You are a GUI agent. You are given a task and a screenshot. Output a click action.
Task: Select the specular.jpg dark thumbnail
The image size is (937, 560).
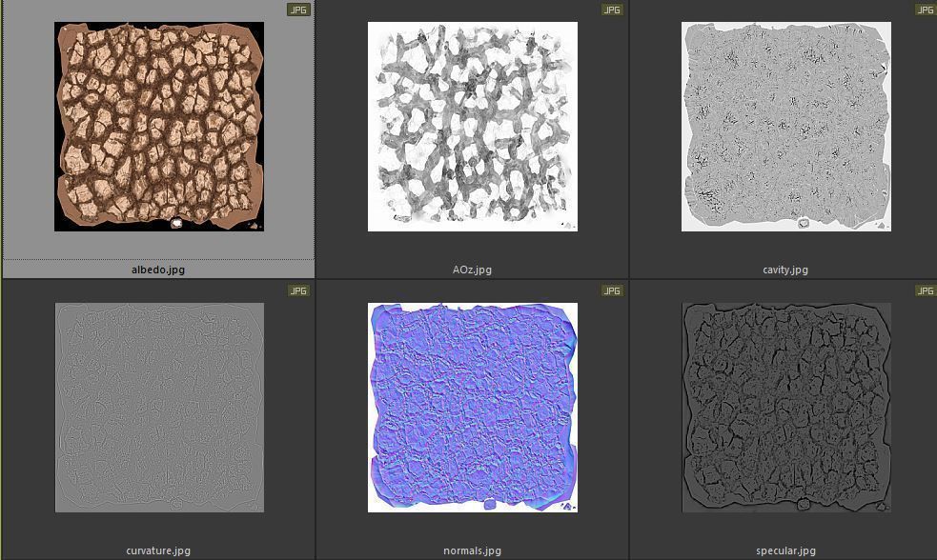(785, 408)
